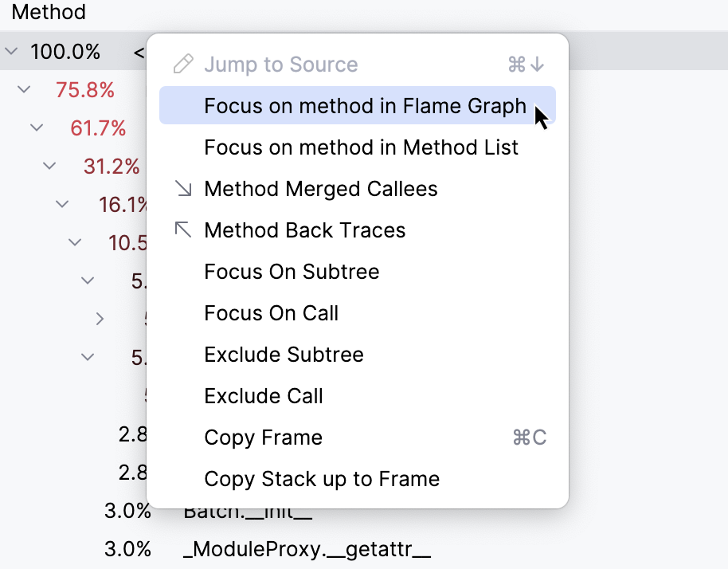Choose Exclude Subtree
This screenshot has height=569, width=728.
coord(284,355)
